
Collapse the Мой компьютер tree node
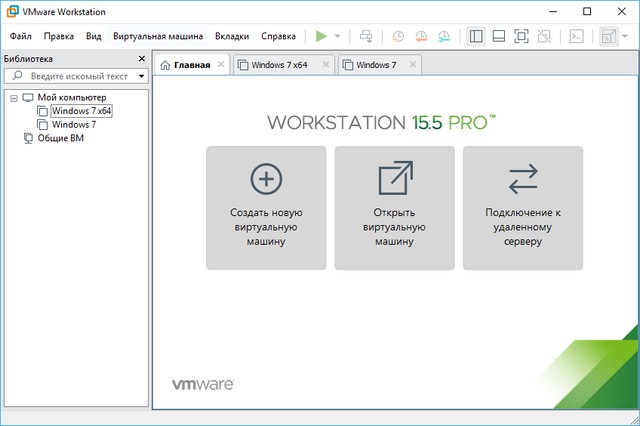pyautogui.click(x=13, y=98)
